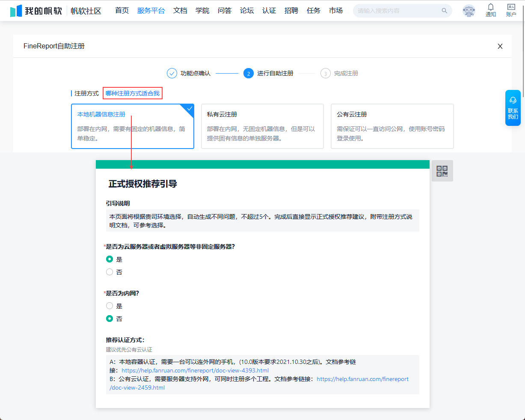
Task: Click the step 2 进行自助注册 circle
Action: tap(249, 73)
